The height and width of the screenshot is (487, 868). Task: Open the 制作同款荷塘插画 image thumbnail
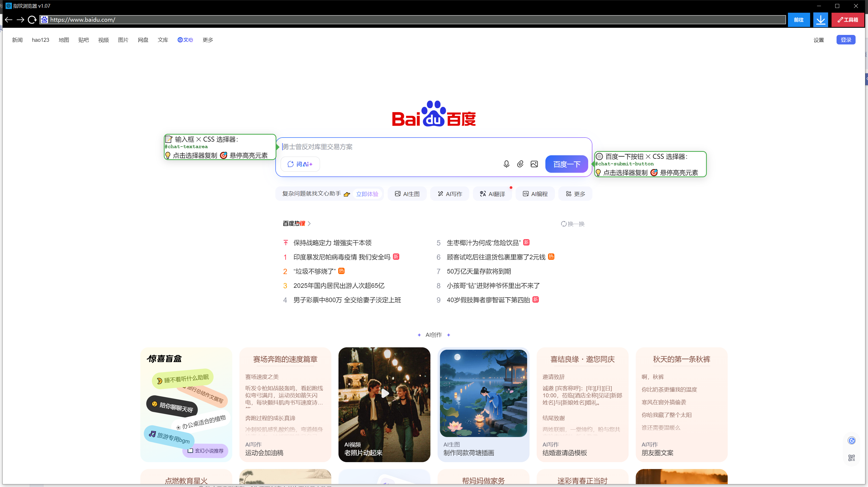point(483,393)
